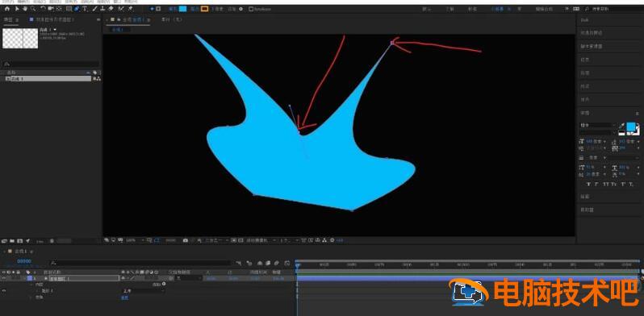Viewport: 644px width, 316px height.
Task: Open the Project panel menu icon
Action: click(17, 19)
